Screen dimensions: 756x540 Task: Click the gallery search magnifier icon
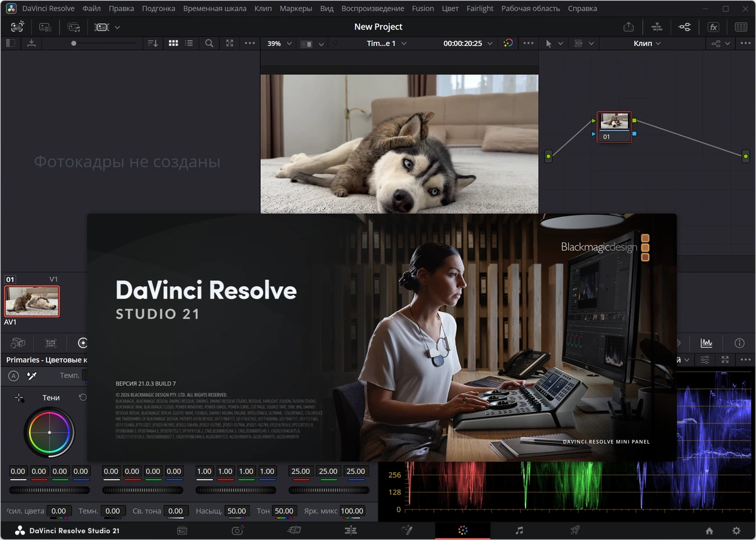point(209,43)
